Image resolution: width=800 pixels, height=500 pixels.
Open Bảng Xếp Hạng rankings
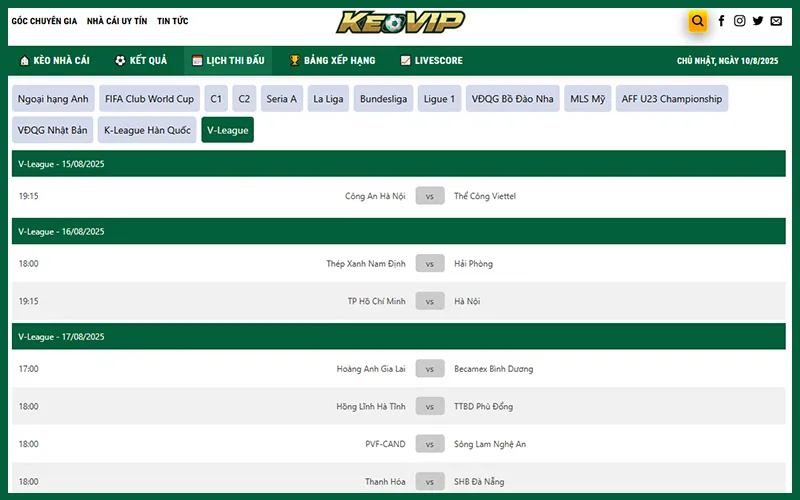coord(332,61)
